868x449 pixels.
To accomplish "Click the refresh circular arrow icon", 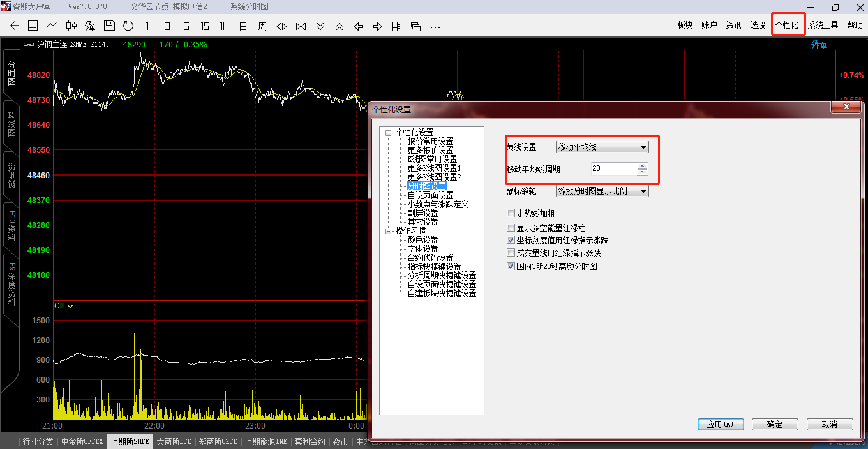I will pyautogui.click(x=128, y=26).
